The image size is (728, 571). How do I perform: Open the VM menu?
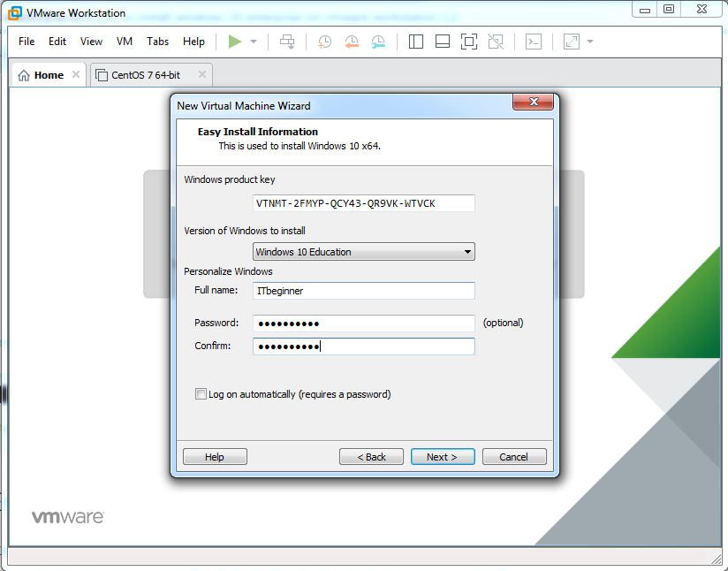tap(125, 42)
